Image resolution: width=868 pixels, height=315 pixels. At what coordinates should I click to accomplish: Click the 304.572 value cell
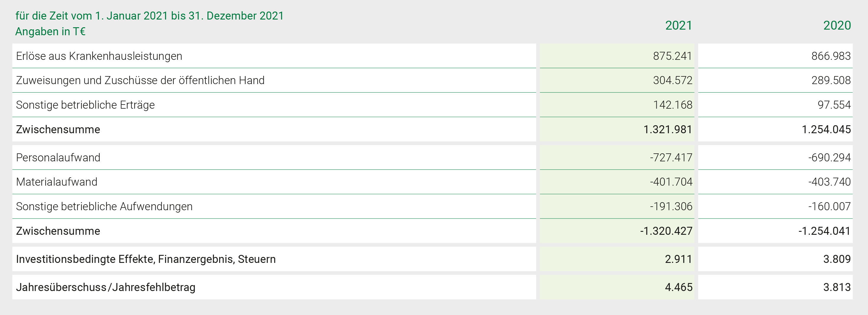click(673, 80)
